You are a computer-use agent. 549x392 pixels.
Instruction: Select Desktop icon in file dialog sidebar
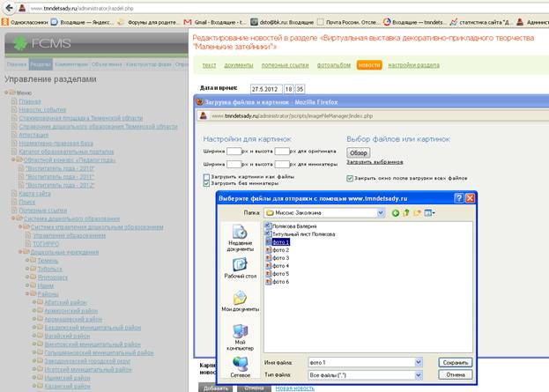241,268
